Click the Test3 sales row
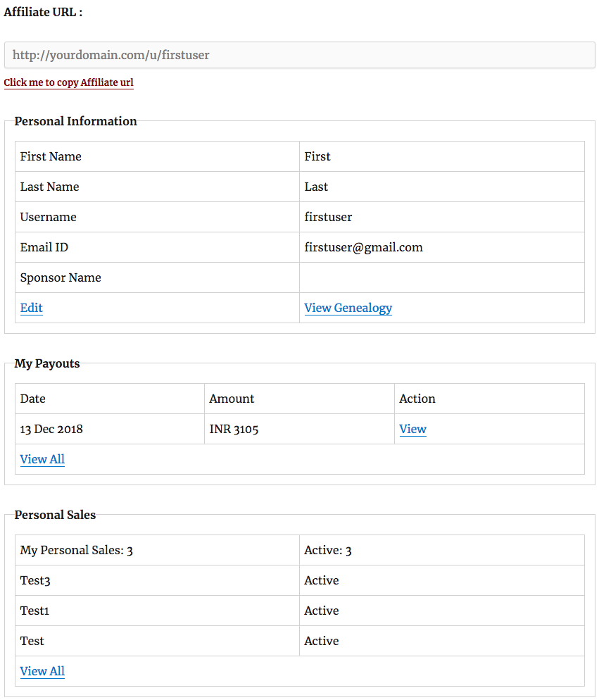 300,580
